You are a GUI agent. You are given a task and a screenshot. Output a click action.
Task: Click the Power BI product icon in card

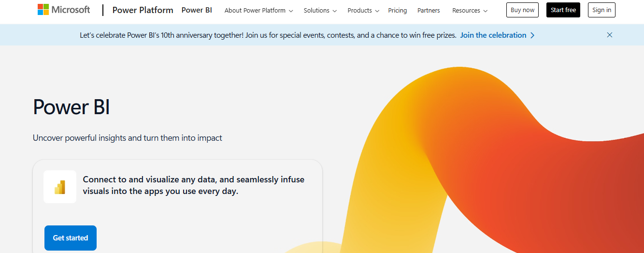coord(60,187)
